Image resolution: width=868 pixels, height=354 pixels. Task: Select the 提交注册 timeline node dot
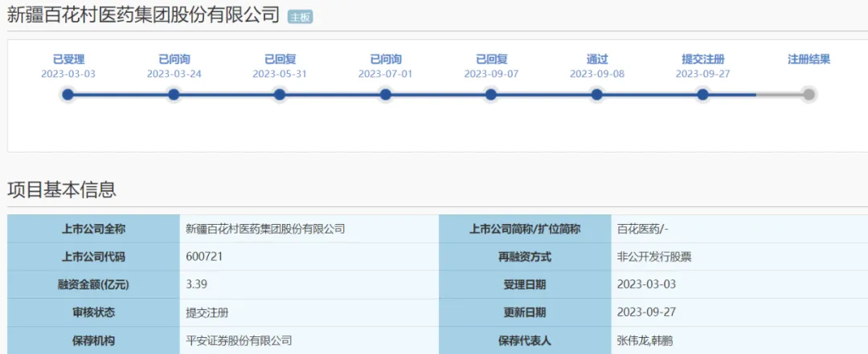[x=702, y=95]
